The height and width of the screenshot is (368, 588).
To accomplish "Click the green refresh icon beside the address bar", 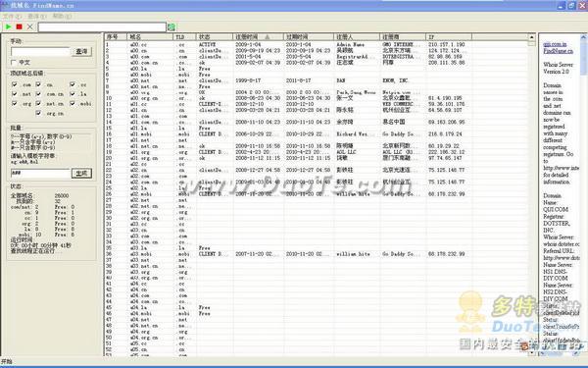I will tap(171, 27).
